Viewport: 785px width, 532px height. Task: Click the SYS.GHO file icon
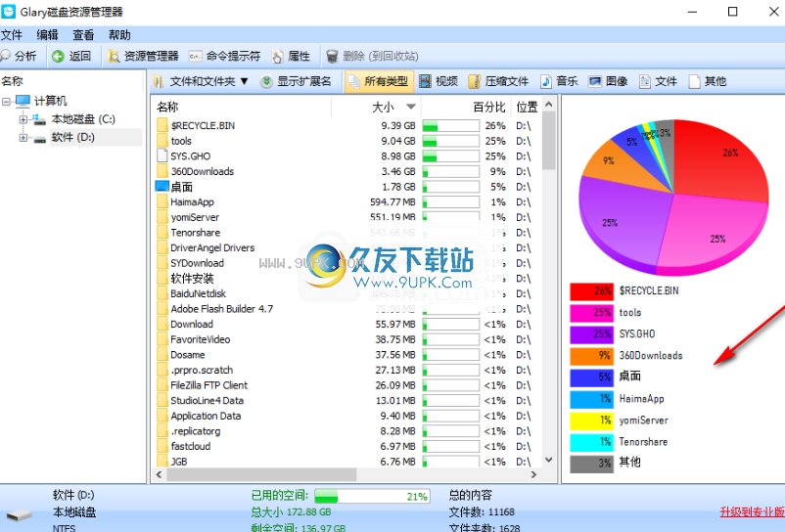[162, 156]
